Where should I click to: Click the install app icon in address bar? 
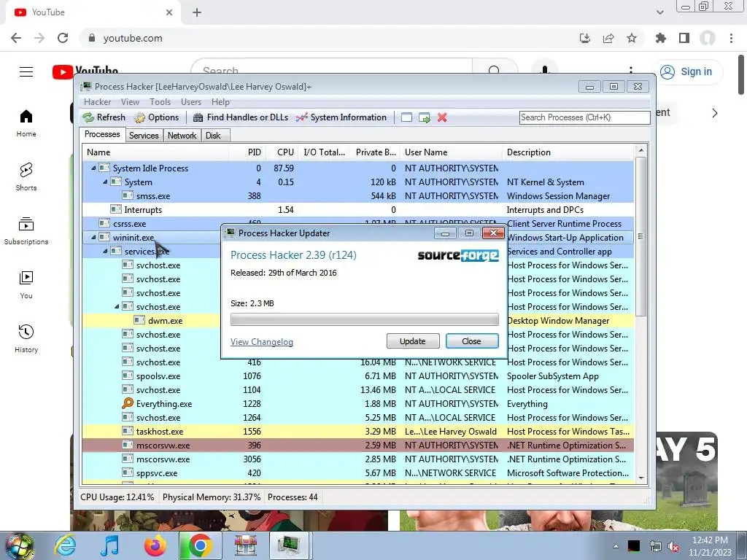[x=585, y=38]
